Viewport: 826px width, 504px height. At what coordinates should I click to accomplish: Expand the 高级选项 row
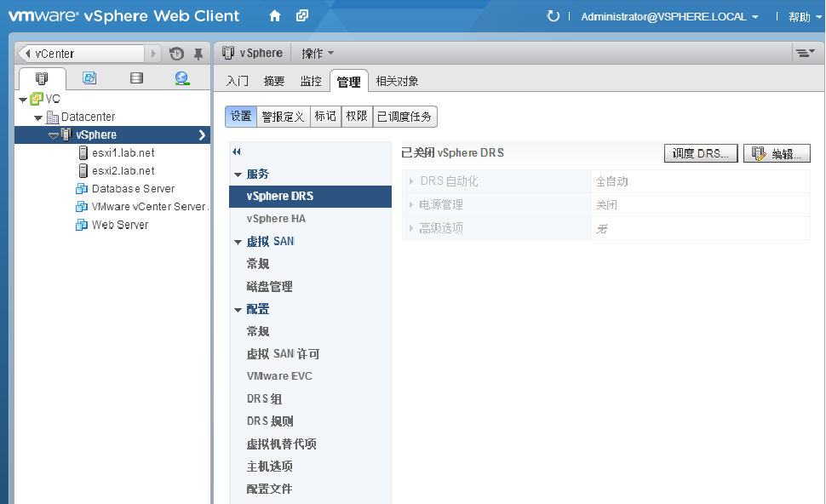(x=411, y=228)
